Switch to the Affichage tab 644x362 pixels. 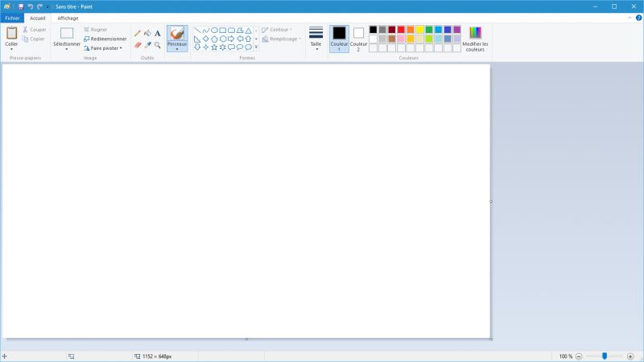pyautogui.click(x=68, y=18)
